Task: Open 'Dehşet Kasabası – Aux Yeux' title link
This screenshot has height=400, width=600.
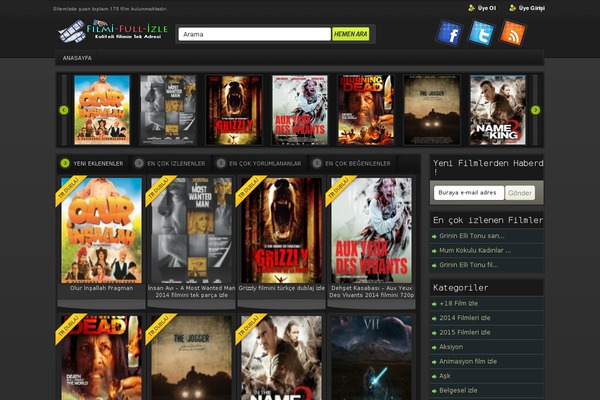Action: [x=372, y=292]
